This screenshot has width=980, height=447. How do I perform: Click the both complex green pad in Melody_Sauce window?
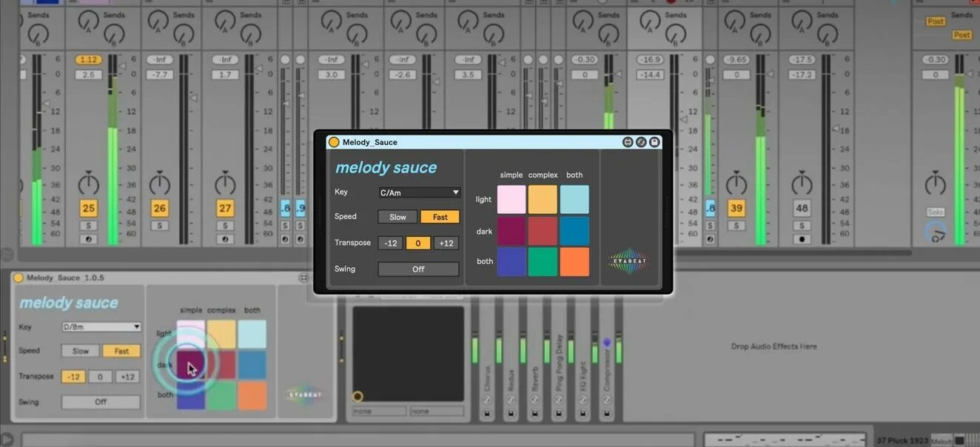pyautogui.click(x=543, y=262)
